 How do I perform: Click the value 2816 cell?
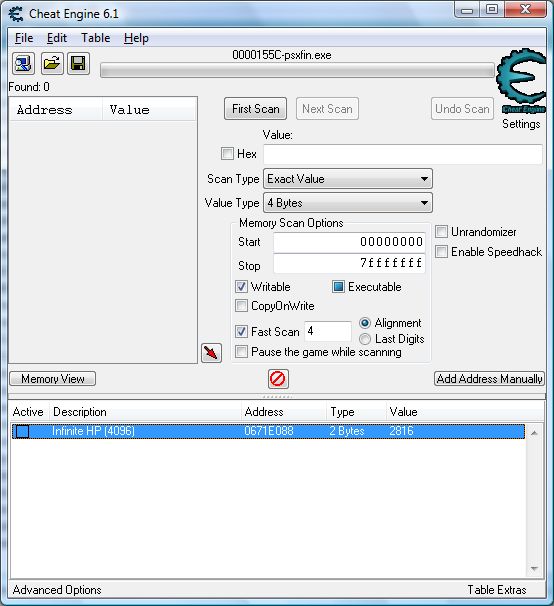pyautogui.click(x=401, y=431)
